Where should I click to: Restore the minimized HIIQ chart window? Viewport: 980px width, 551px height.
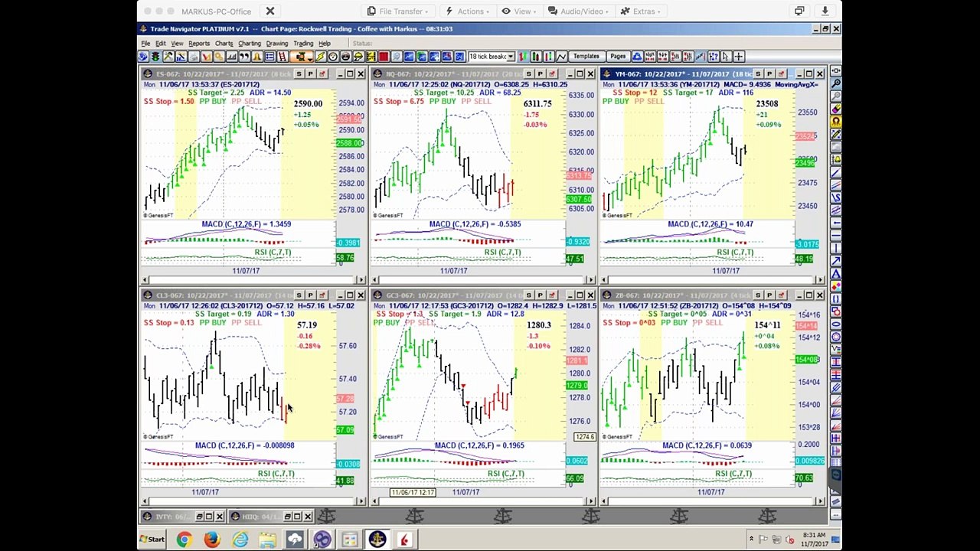(x=289, y=517)
